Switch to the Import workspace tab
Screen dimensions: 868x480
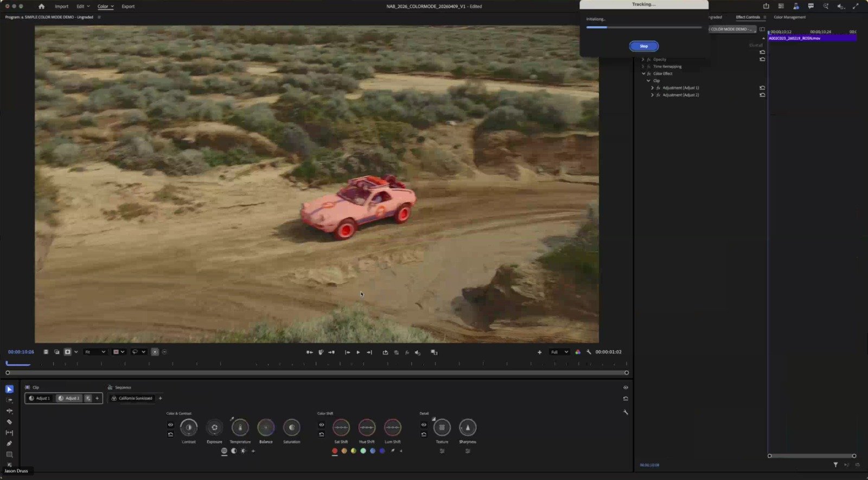point(61,7)
